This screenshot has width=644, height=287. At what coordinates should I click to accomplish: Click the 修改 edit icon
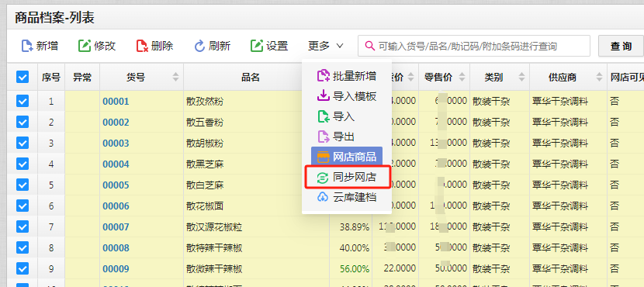[x=85, y=46]
